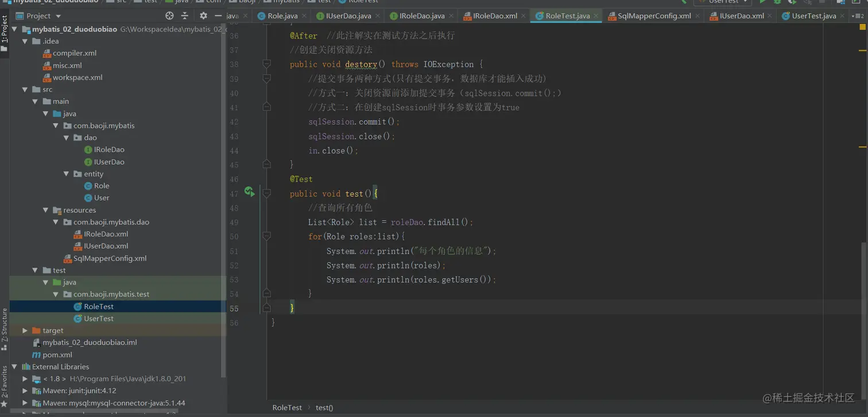Fold the test() method at line 47
This screenshot has height=417, width=868.
[266, 193]
